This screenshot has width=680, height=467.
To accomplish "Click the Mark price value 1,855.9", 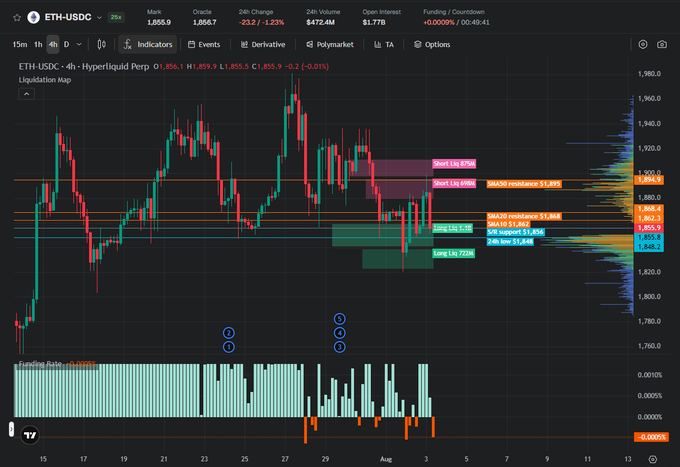I will click(159, 22).
